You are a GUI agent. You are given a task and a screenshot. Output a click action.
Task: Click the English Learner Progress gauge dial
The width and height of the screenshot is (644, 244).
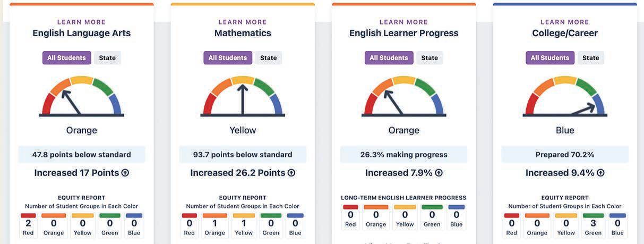(x=403, y=97)
